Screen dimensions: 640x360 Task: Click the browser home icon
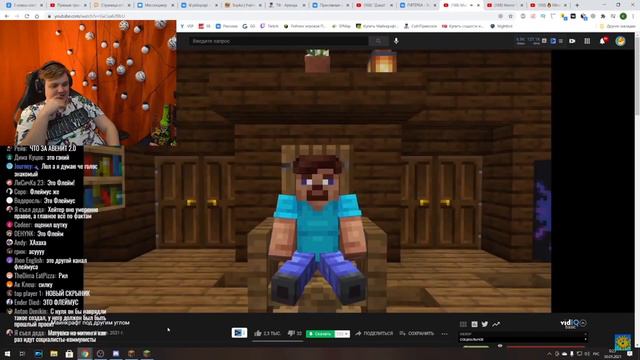[x=37, y=16]
